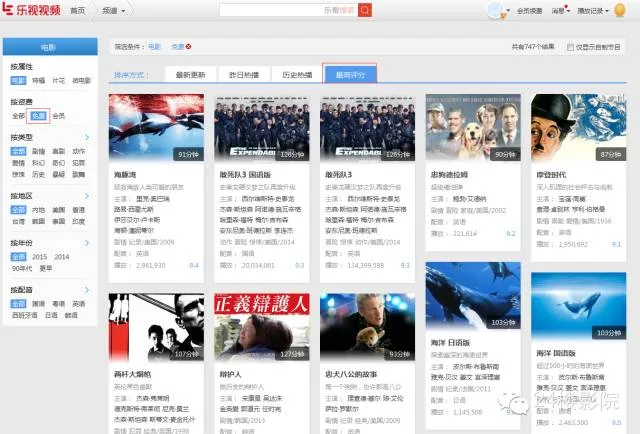Open the 正義辯護人 poster thumbnail
This screenshot has height=434, width=640.
pyautogui.click(x=262, y=327)
